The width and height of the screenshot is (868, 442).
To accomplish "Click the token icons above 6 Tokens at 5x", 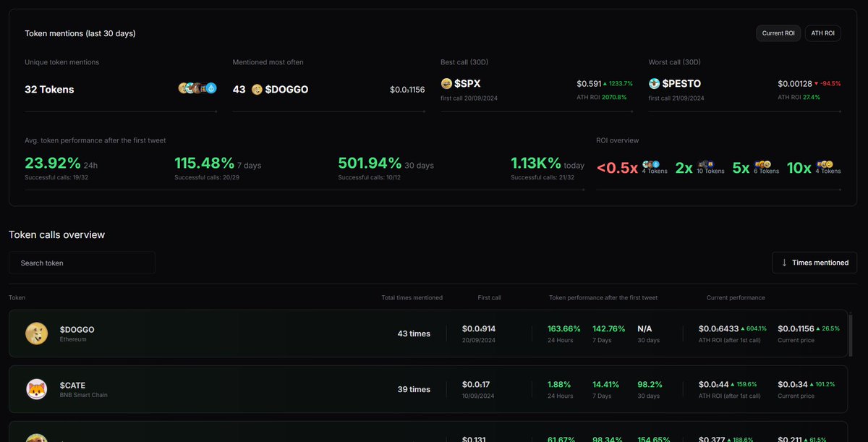I will tap(763, 164).
